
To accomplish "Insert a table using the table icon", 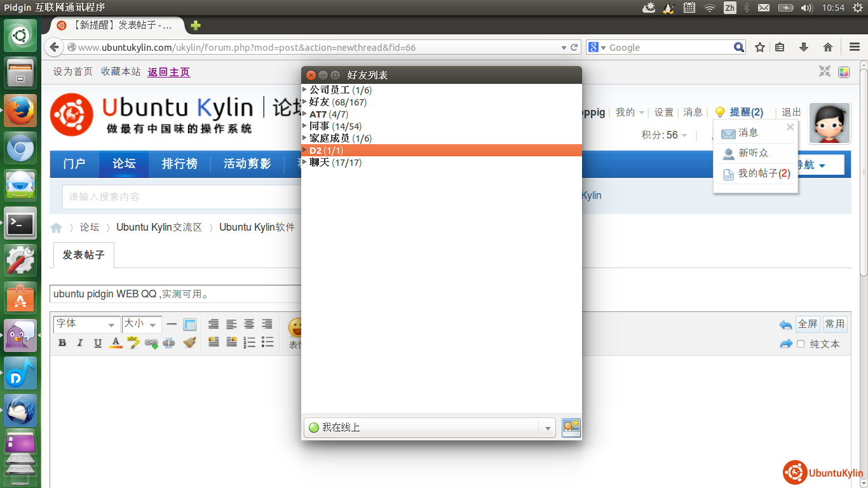I will [x=189, y=324].
